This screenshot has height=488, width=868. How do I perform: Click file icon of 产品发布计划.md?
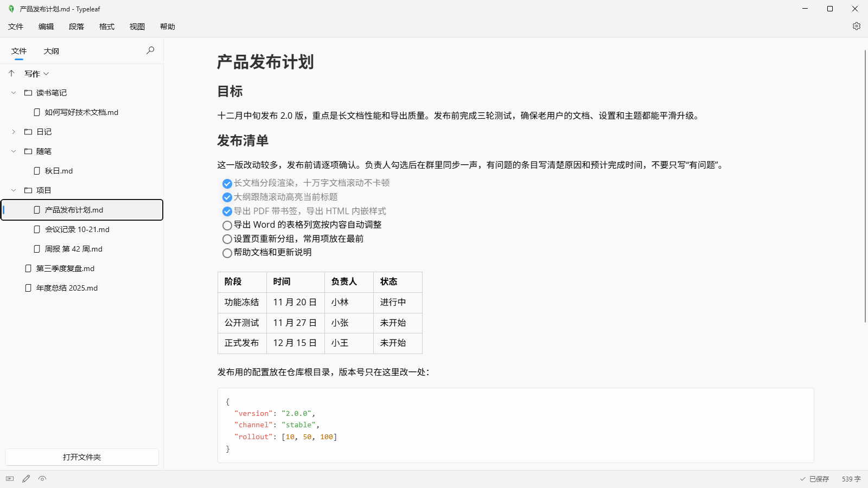pos(37,210)
